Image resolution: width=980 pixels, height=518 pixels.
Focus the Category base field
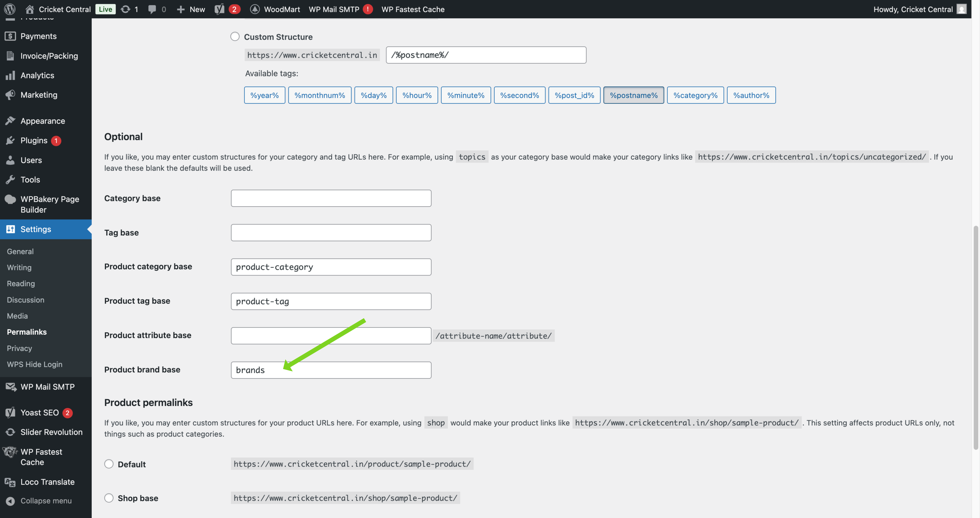tap(331, 198)
